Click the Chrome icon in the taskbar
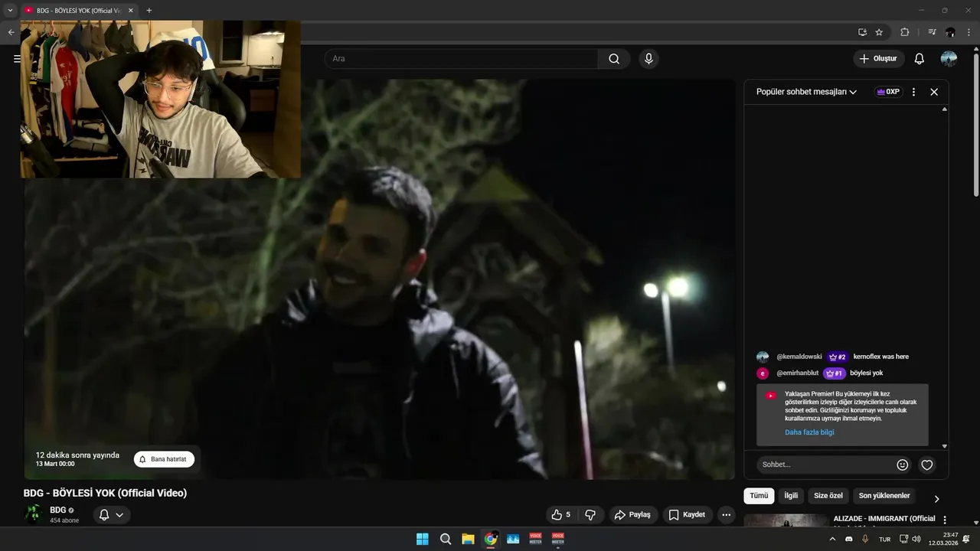This screenshot has height=551, width=980. pos(491,539)
